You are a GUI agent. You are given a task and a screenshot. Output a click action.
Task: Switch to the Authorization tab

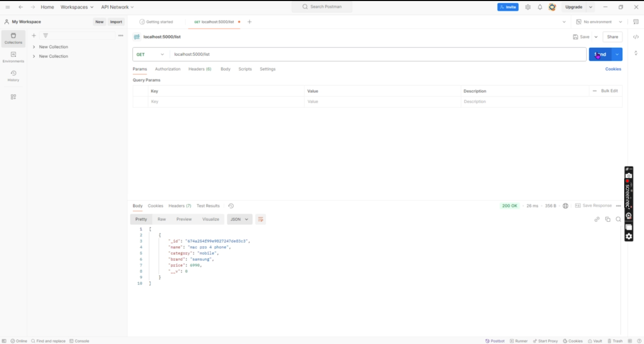pos(168,69)
